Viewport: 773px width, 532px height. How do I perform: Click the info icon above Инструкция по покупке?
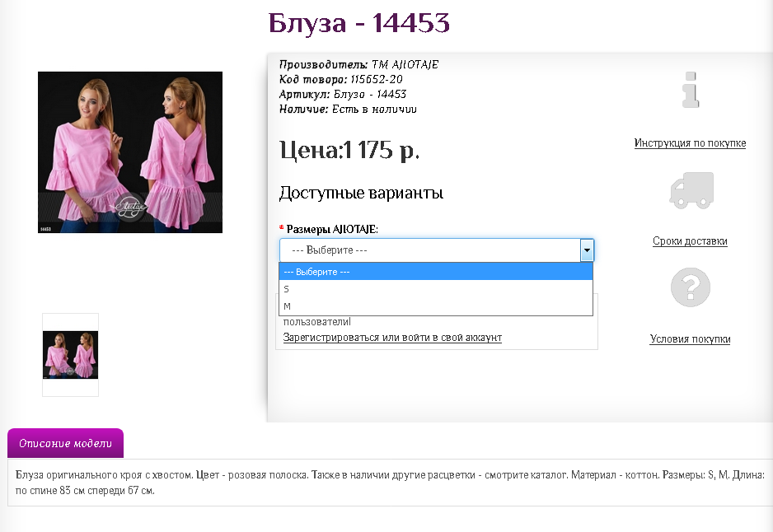click(691, 90)
